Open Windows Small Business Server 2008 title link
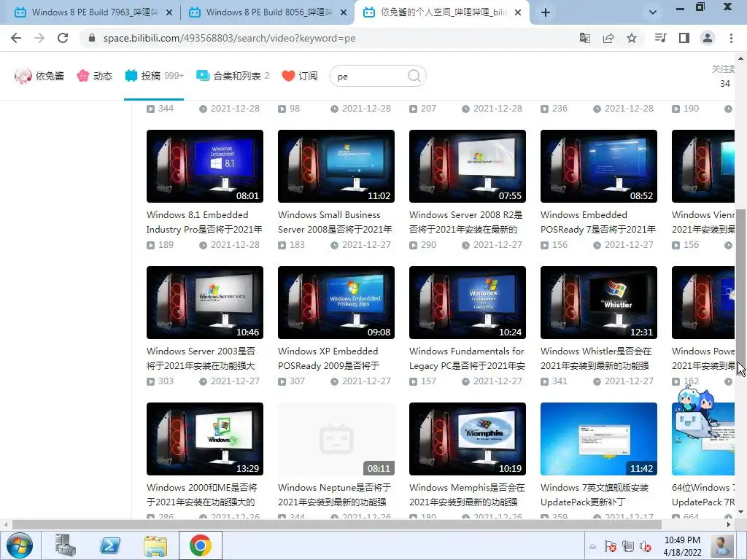The image size is (747, 560). click(x=336, y=222)
